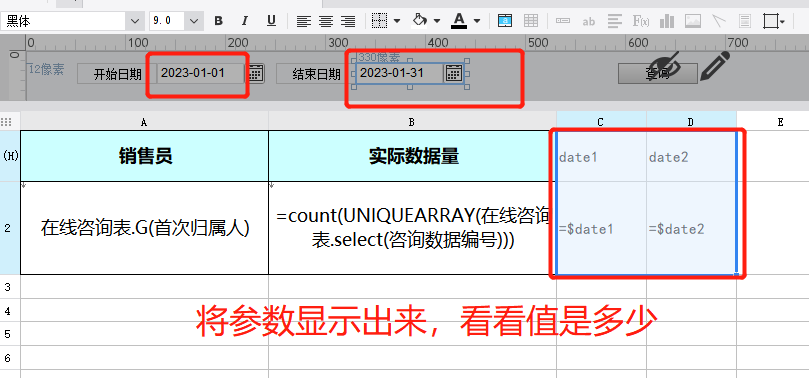Insert formula F(x) element
Image resolution: width=809 pixels, height=378 pixels.
[641, 21]
